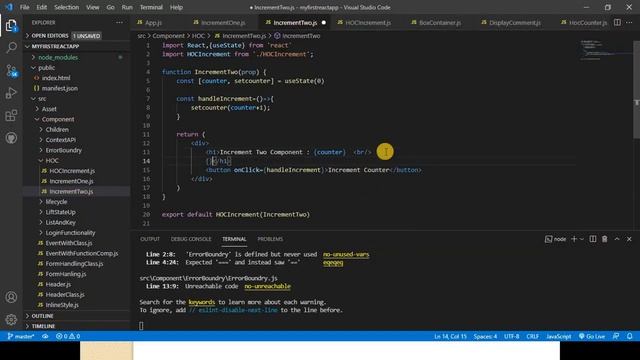Click the master branch status item
Viewport: 640px width, 360px height.
click(21, 336)
